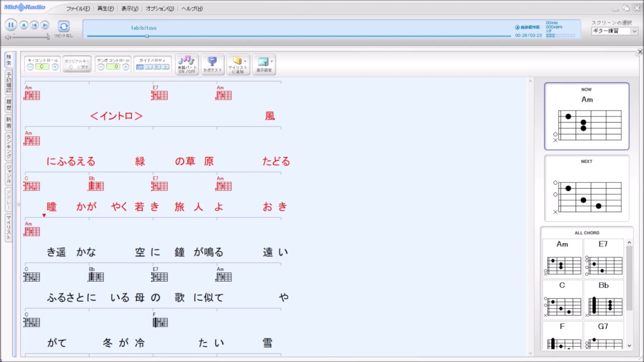
Task: Click the speaker volume icon
Action: 8,37
